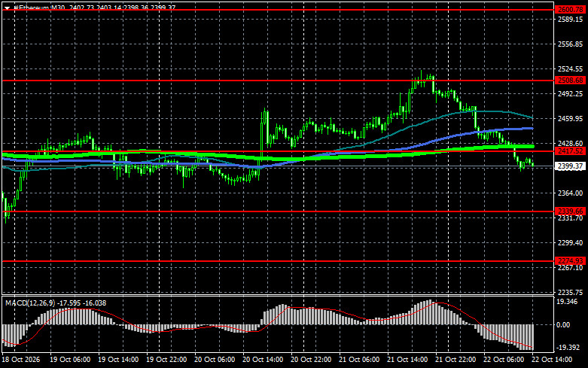Click the small triangle beside the #Ethereum title
Screen dimensions: 588x368
pos(7,8)
